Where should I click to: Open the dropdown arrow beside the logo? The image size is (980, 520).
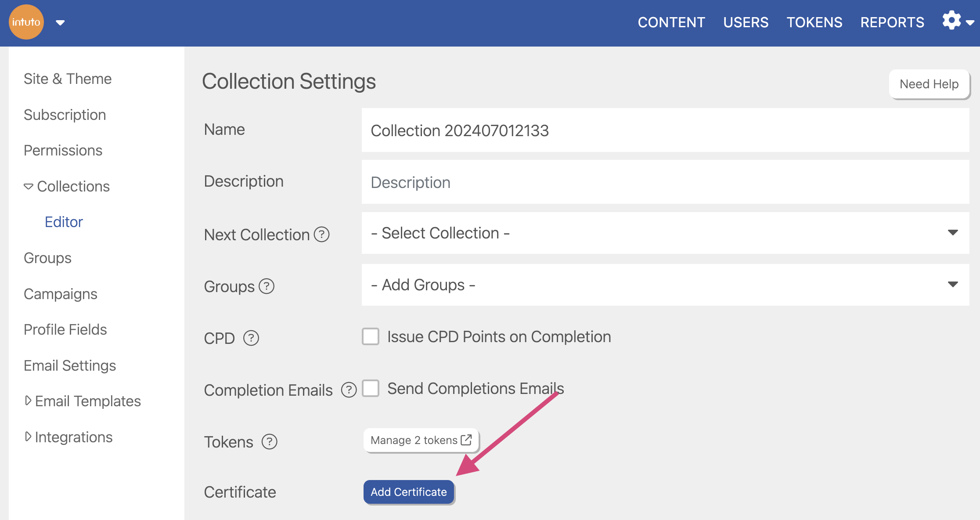pyautogui.click(x=61, y=23)
